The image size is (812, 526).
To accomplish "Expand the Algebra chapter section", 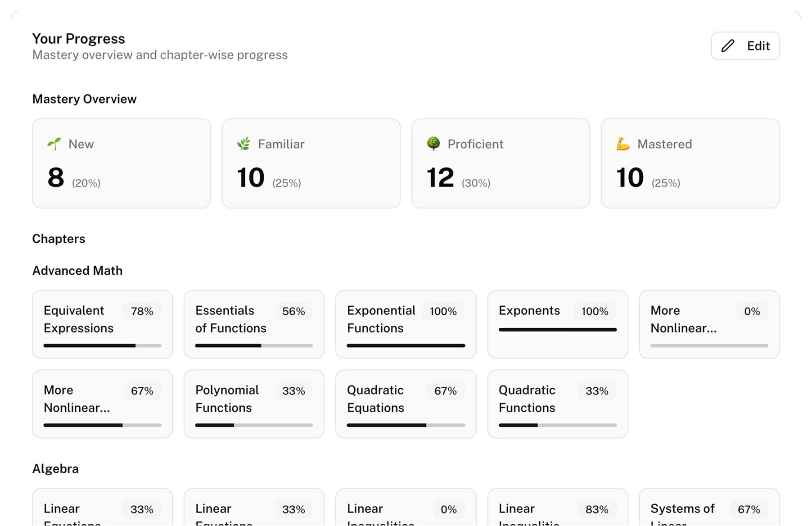I will (x=55, y=468).
